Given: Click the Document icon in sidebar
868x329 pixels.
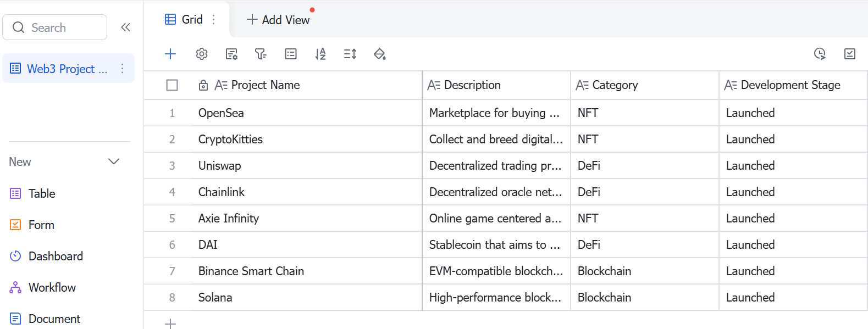Looking at the screenshot, I should (15, 319).
